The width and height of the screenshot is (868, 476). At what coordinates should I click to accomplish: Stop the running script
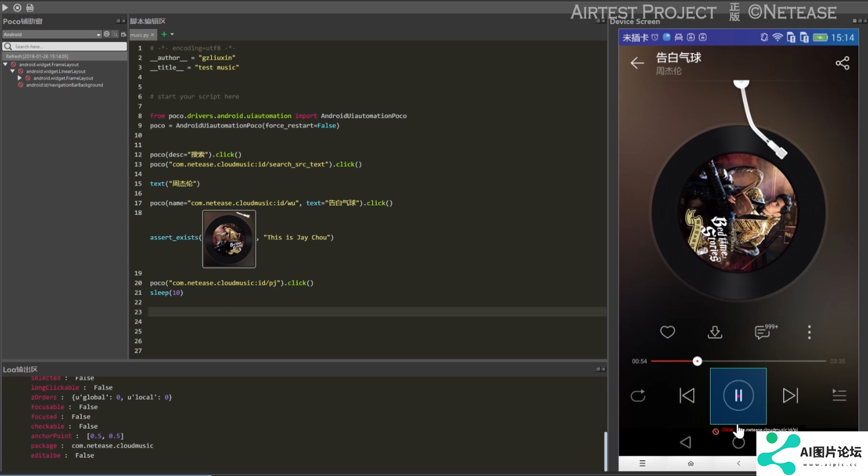tap(17, 7)
